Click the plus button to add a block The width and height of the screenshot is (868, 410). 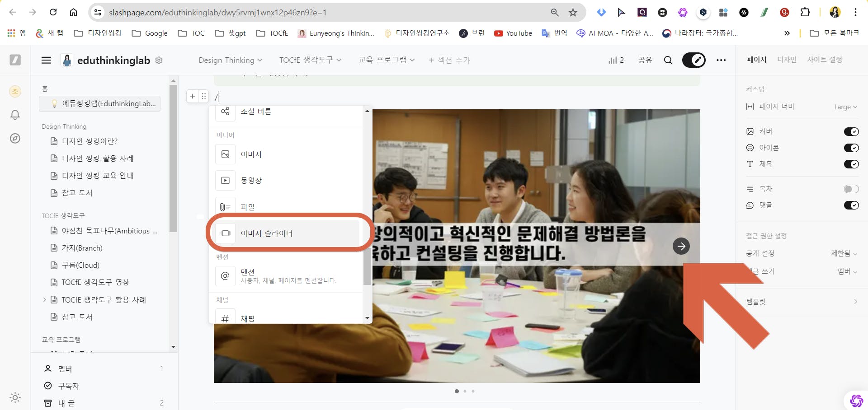click(193, 96)
